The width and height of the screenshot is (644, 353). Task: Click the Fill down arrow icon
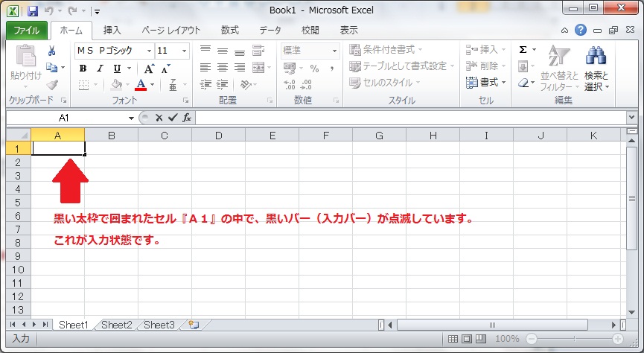click(x=523, y=66)
